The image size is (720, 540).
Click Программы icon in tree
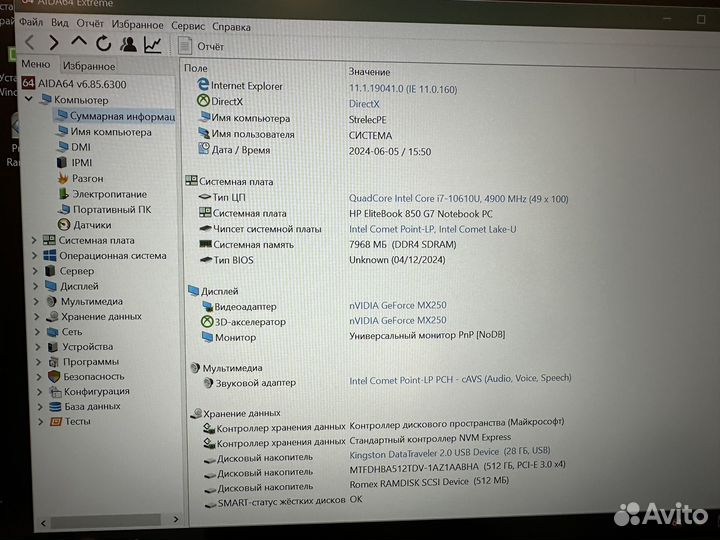click(54, 362)
